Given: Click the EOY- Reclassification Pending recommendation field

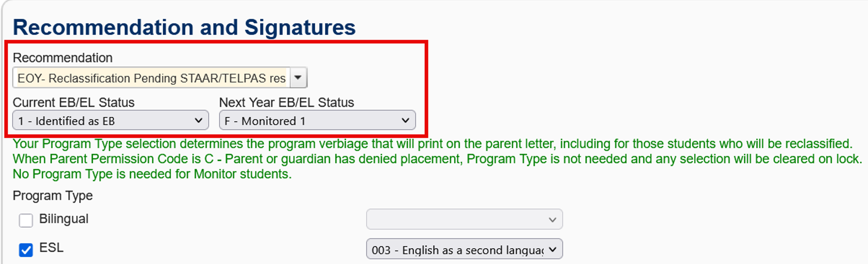Looking at the screenshot, I should [x=152, y=78].
